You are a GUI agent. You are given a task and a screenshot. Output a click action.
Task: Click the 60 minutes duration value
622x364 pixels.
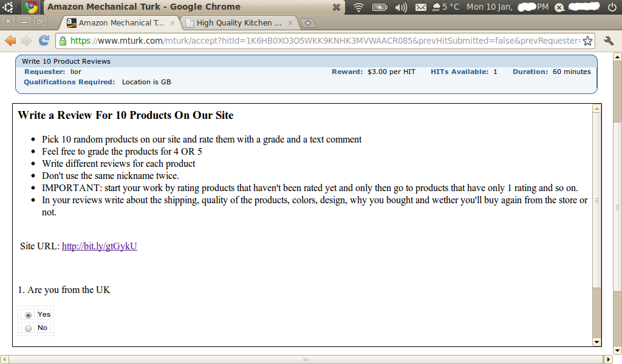[572, 72]
